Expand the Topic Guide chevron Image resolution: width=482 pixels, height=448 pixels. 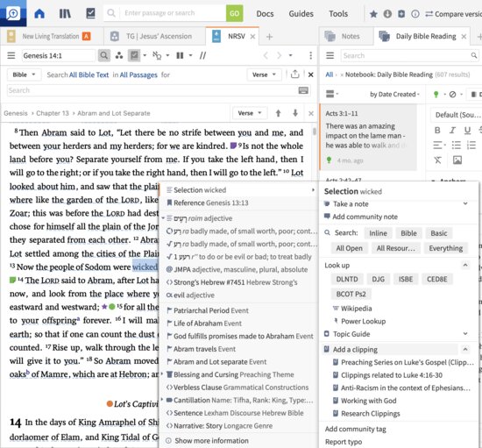pyautogui.click(x=465, y=334)
